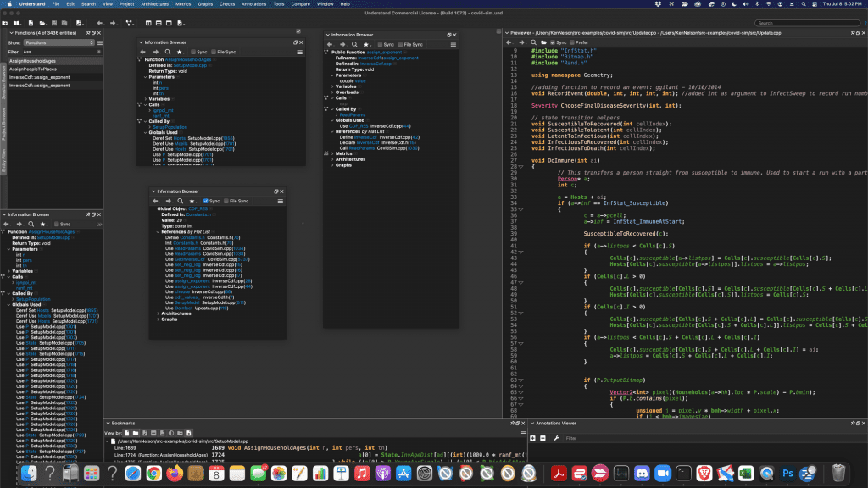This screenshot has height=488, width=868.
Task: Go forward in floating AssignHouseholdAges Information Browser
Action: click(156, 52)
